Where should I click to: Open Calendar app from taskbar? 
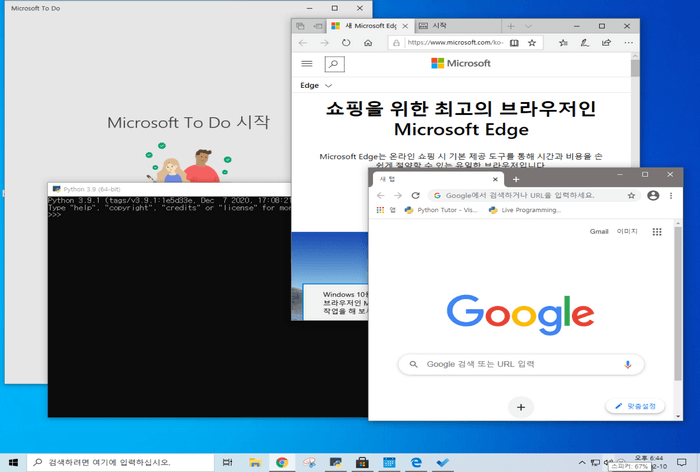389,463
